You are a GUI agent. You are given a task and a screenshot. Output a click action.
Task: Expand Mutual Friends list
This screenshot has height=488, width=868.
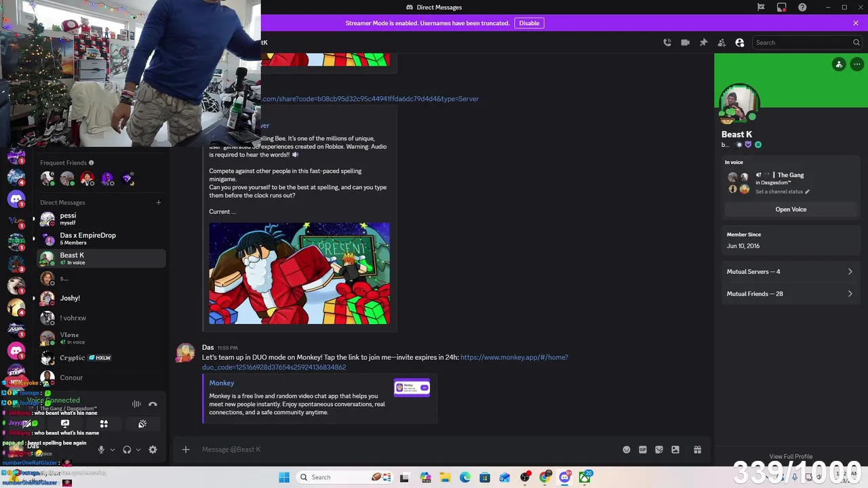(790, 294)
